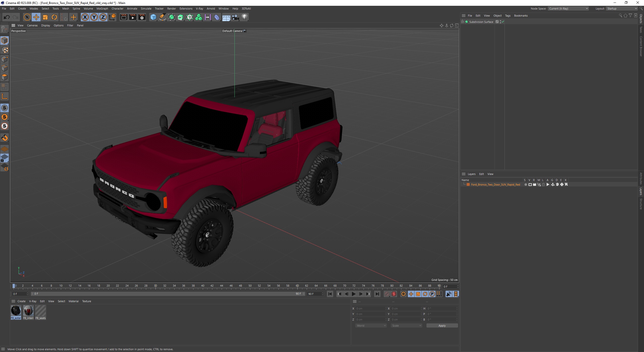Screen dimensions: 644x352
Task: Add a Cube primitive object
Action: [x=153, y=17]
